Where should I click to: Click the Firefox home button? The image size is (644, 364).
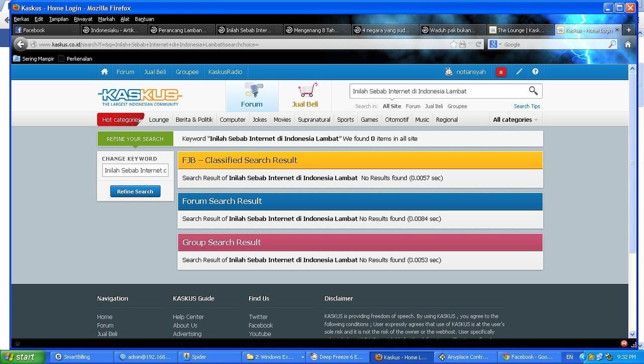click(628, 44)
